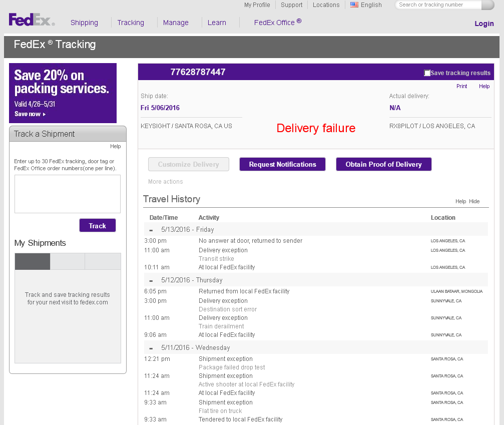The image size is (504, 425).
Task: Click the Customize Delivery button
Action: 189,164
